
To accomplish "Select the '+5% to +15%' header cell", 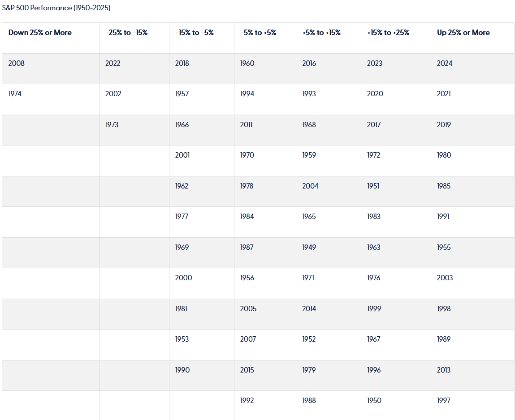I will click(x=321, y=33).
